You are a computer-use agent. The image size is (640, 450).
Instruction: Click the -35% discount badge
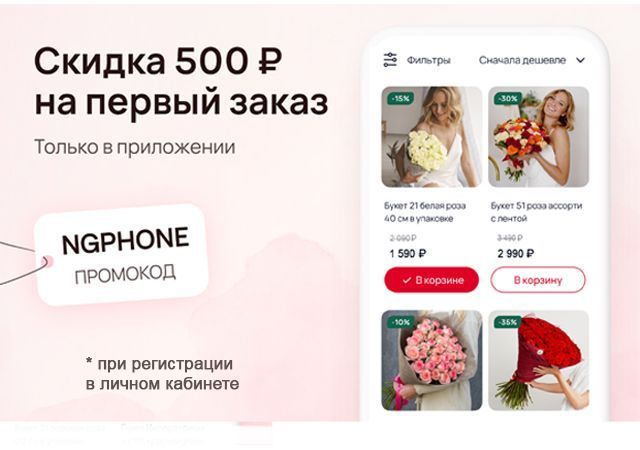point(508,322)
